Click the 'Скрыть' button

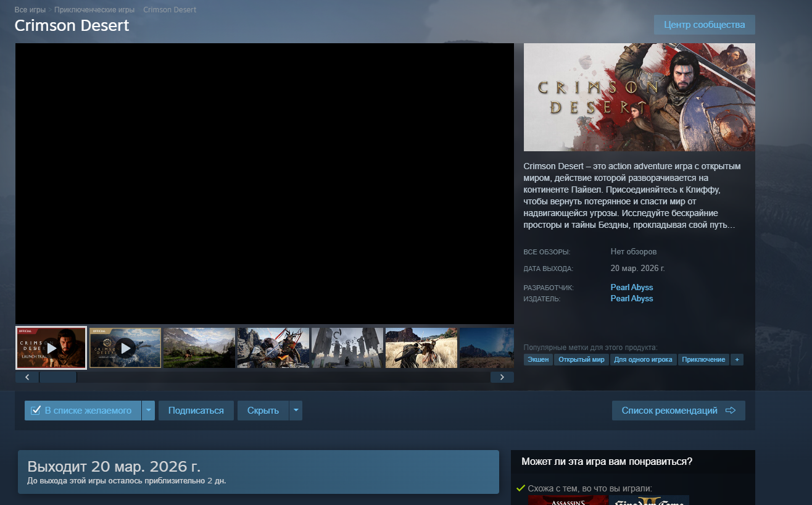point(263,411)
